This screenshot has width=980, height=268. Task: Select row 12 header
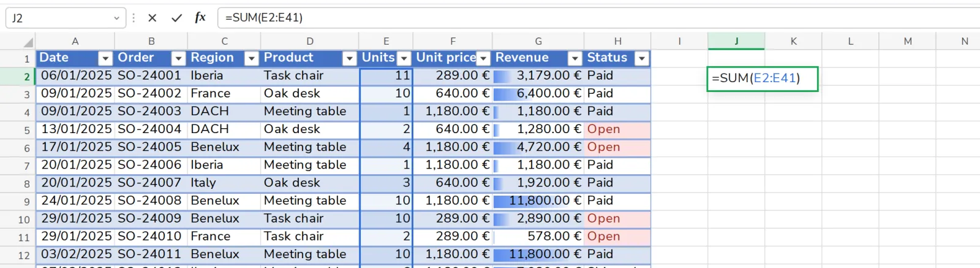[x=18, y=255]
